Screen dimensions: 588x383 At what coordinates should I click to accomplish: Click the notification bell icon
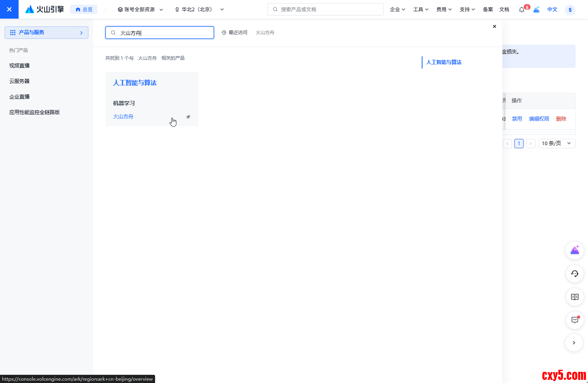522,10
